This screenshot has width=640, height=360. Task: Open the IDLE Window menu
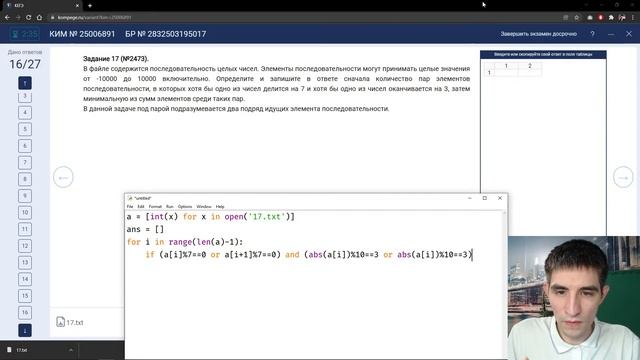tap(204, 207)
